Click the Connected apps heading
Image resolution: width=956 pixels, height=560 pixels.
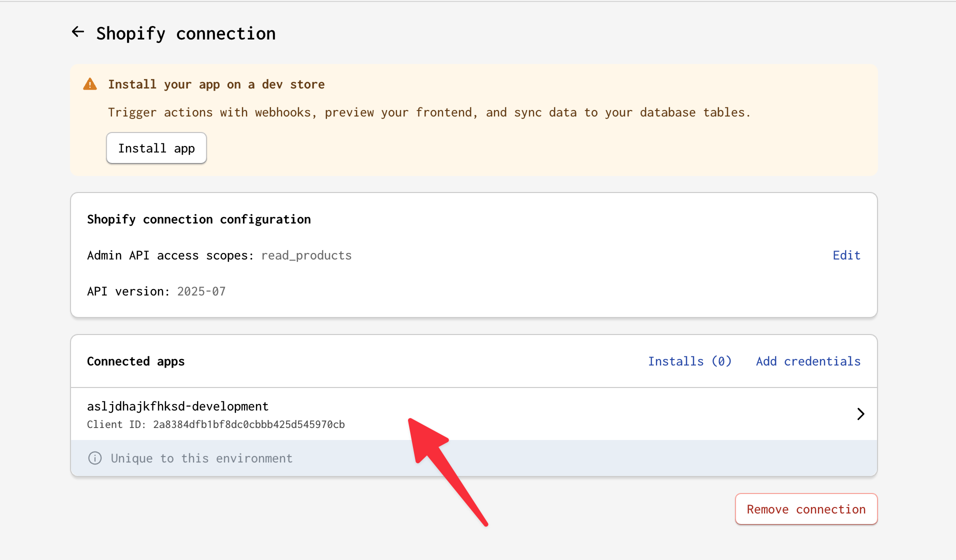[x=135, y=361]
